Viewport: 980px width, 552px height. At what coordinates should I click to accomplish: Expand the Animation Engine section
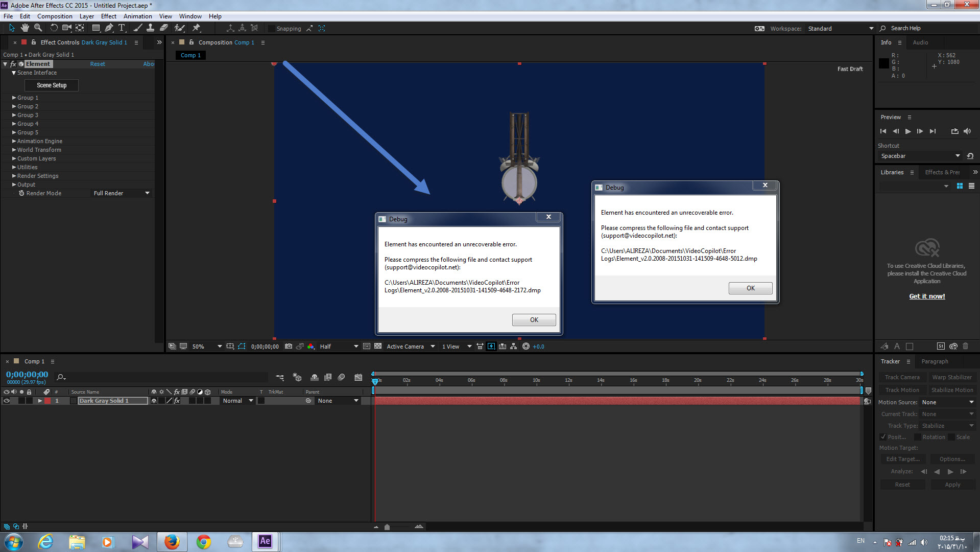14,141
